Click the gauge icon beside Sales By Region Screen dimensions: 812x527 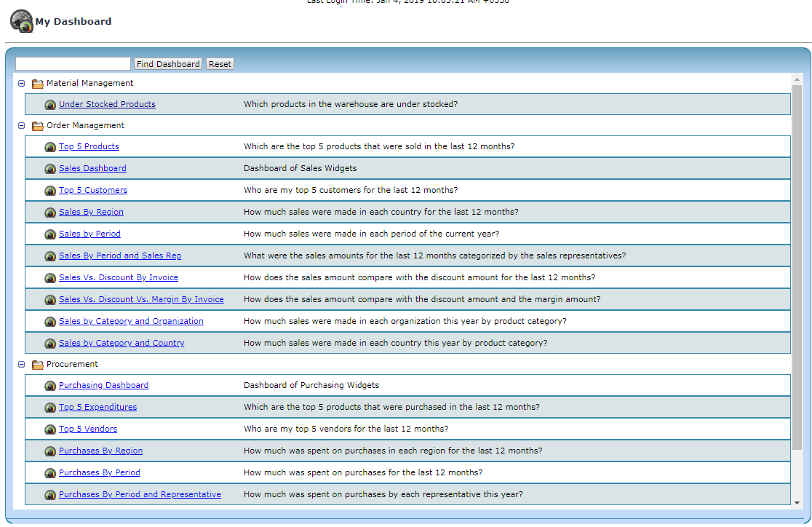tap(50, 213)
